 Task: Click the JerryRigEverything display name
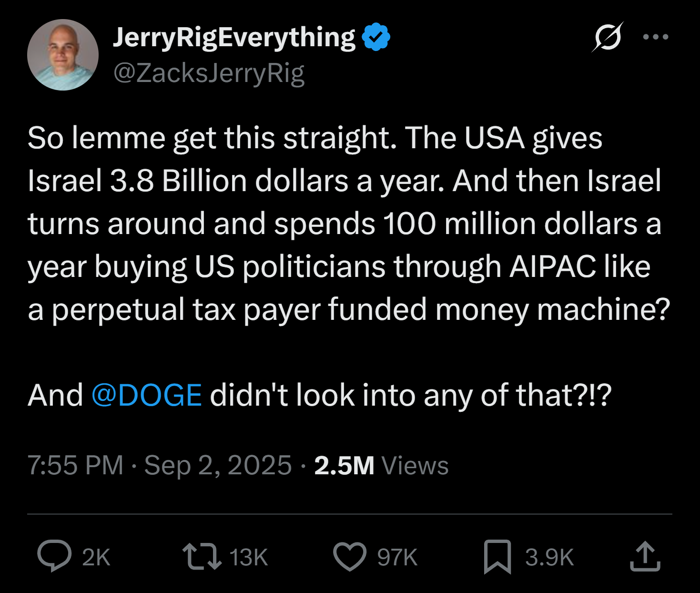point(234,38)
